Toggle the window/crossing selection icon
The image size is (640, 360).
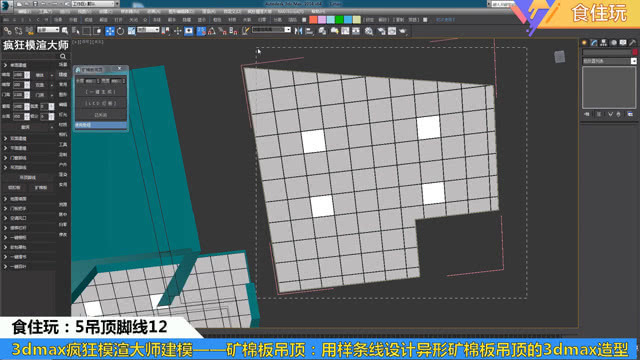coord(97,31)
